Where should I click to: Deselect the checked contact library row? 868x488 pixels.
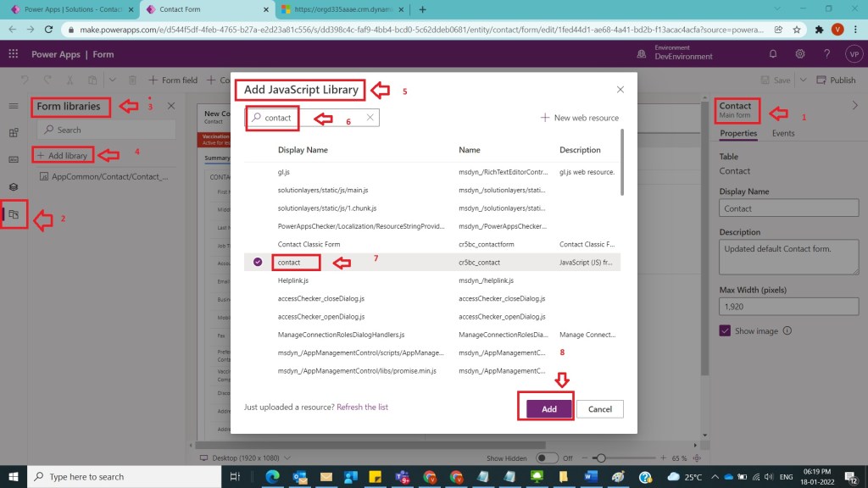point(258,263)
